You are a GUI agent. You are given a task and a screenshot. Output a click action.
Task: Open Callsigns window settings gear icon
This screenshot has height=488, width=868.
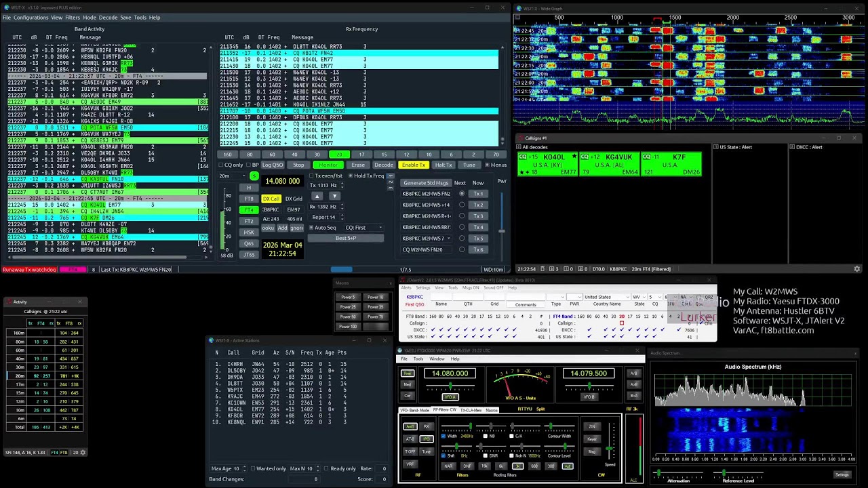(x=856, y=269)
